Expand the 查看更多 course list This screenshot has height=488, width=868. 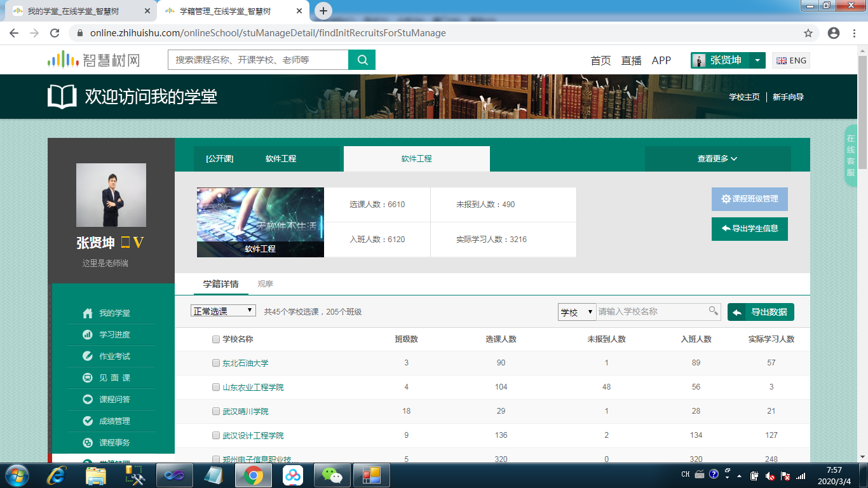[717, 159]
